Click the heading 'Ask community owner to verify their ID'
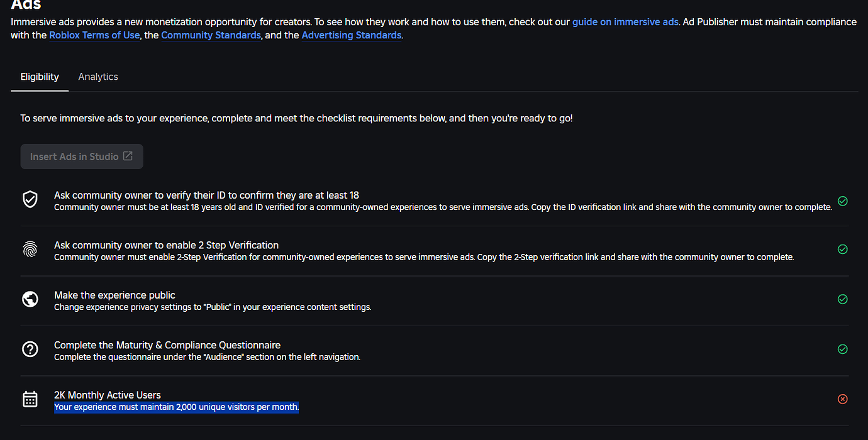 coord(206,195)
